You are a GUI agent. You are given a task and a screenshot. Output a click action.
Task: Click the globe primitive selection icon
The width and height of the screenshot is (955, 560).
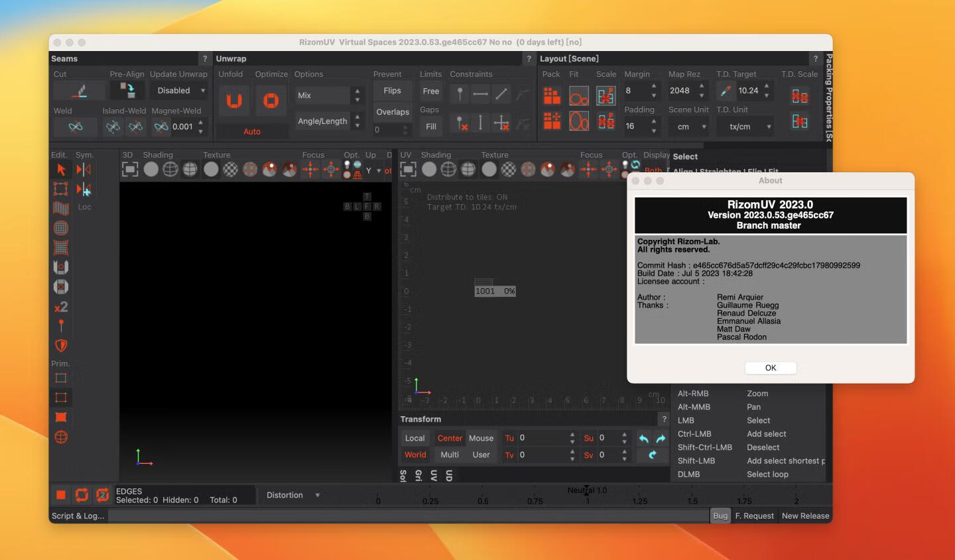(61, 437)
